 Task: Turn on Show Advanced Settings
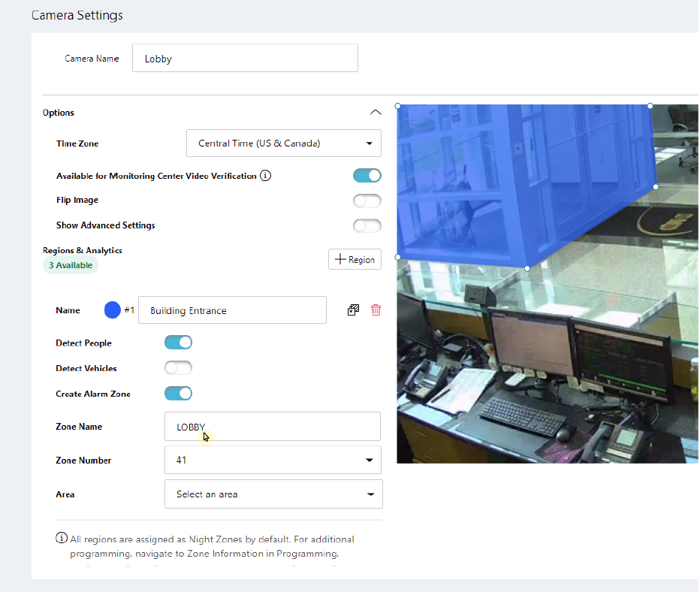tap(367, 225)
